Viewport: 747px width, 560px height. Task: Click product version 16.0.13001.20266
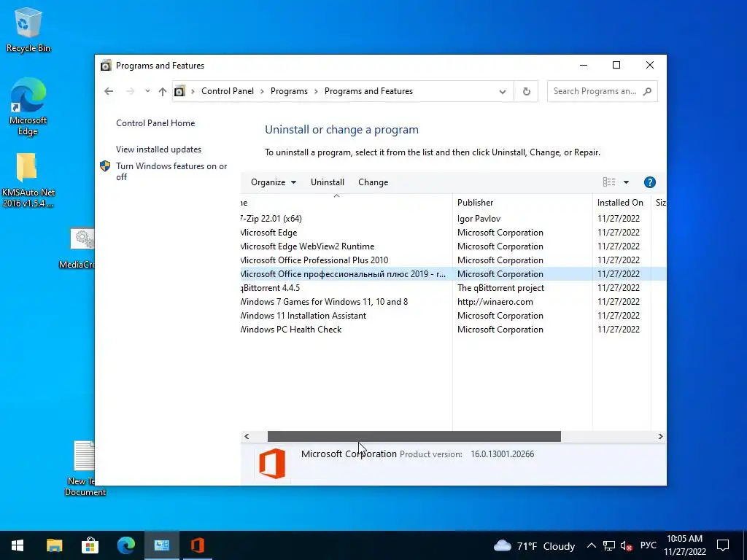(x=502, y=454)
